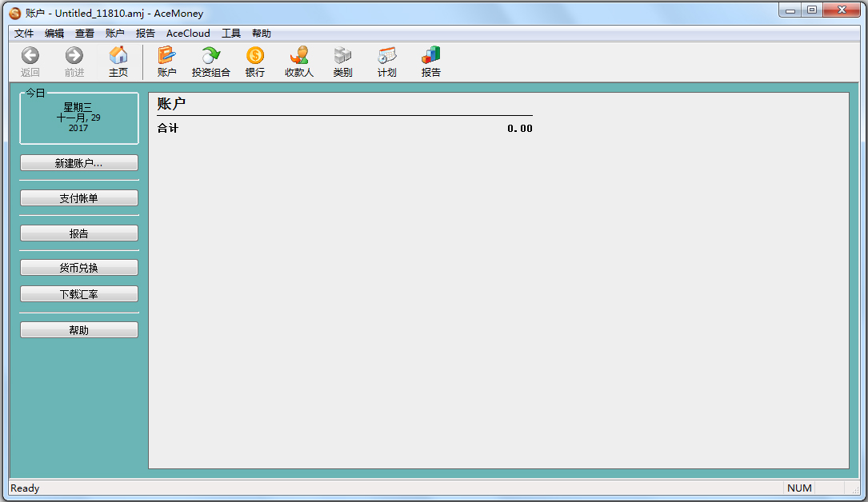Image resolution: width=868 pixels, height=502 pixels.
Task: Click the 账户 panel heading
Action: [x=171, y=103]
